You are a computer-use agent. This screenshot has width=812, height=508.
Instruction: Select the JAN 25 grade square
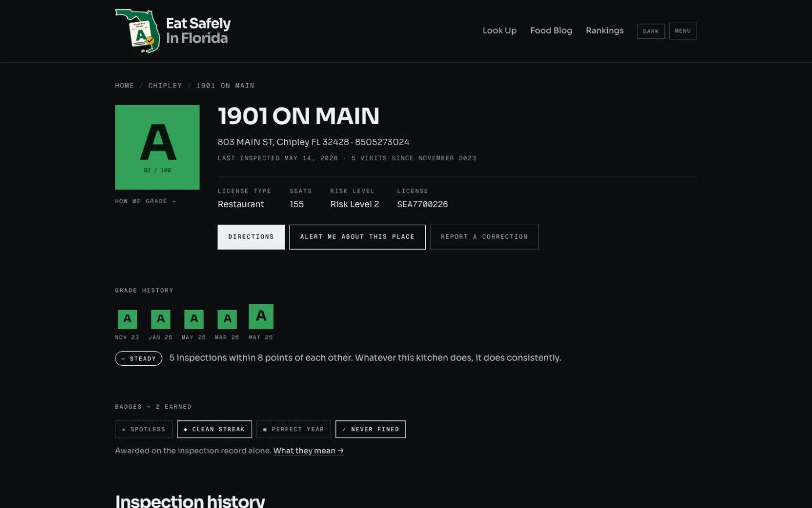pyautogui.click(x=161, y=319)
